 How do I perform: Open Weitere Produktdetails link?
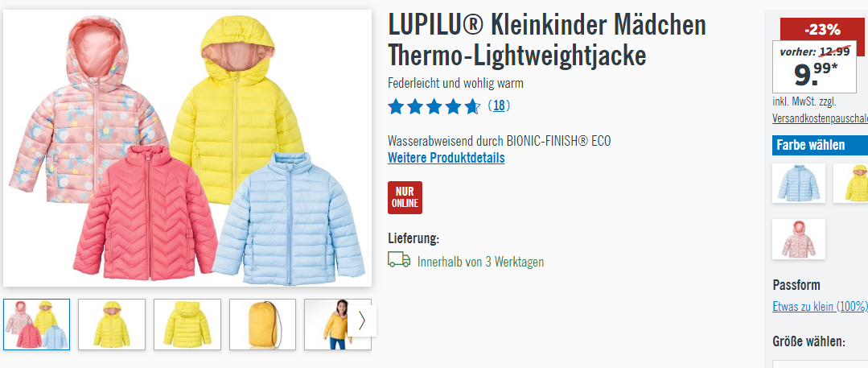click(x=446, y=157)
